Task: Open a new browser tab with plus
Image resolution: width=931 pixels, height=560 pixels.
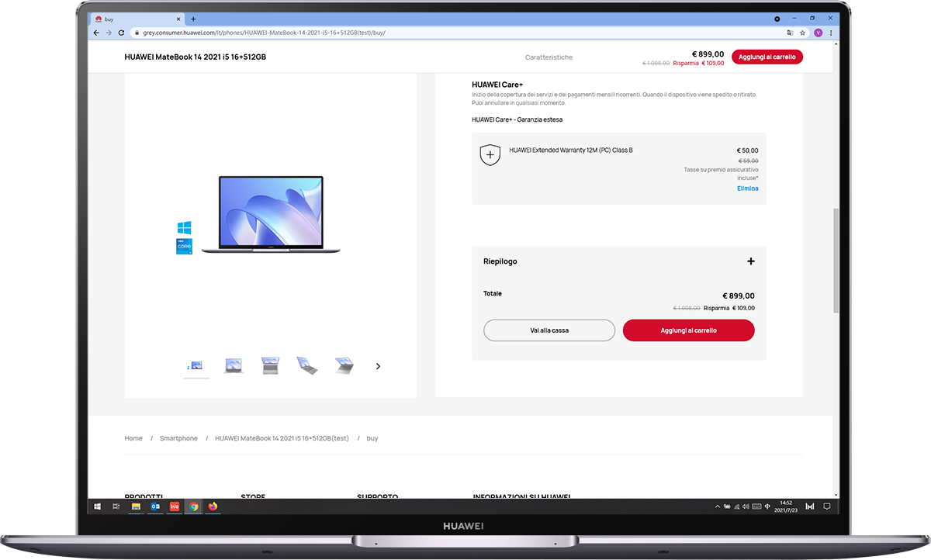Action: pos(193,19)
